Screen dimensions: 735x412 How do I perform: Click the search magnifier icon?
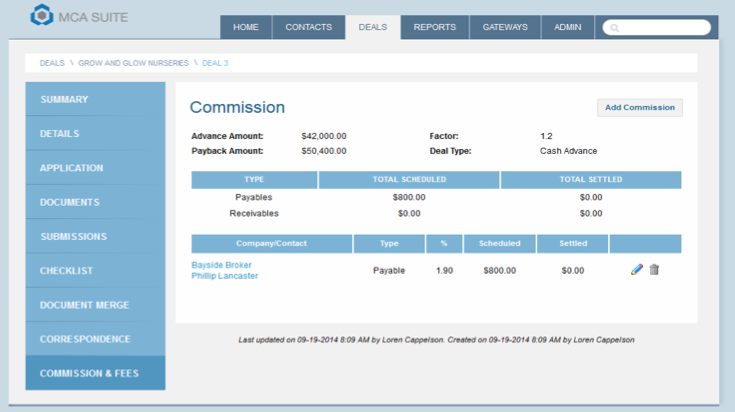(615, 28)
